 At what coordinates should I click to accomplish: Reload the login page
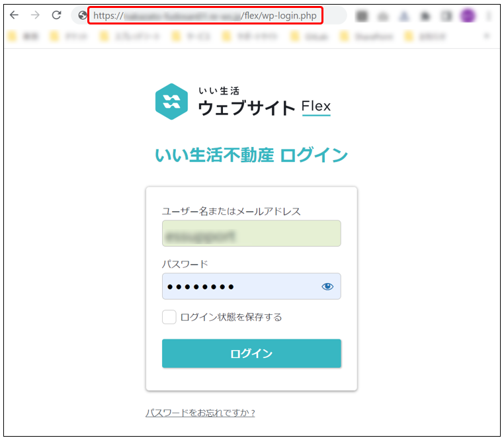[x=56, y=15]
